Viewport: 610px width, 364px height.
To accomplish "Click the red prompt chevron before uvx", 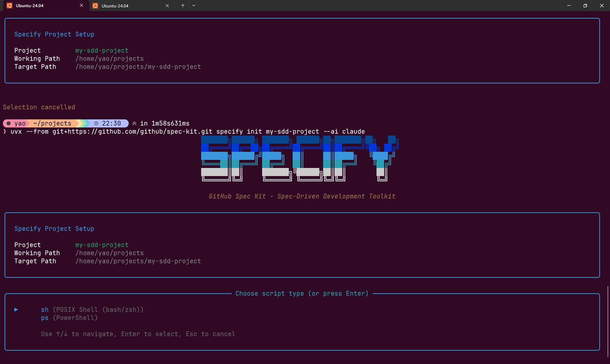I will (5, 132).
